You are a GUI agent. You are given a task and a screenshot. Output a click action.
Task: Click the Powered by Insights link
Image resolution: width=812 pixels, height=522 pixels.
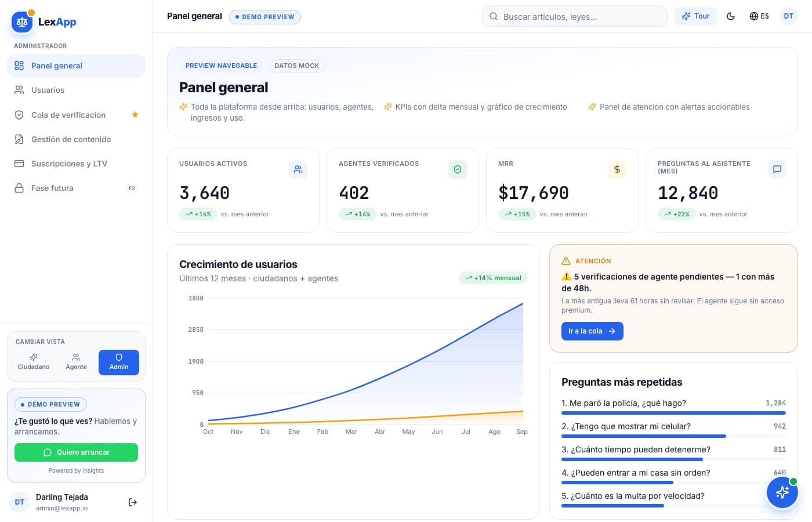[76, 470]
